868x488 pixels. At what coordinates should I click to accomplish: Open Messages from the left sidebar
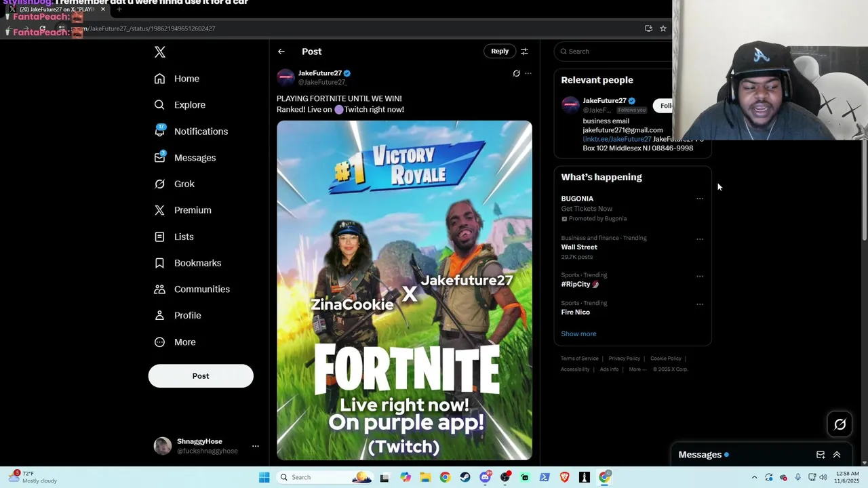tap(184, 158)
